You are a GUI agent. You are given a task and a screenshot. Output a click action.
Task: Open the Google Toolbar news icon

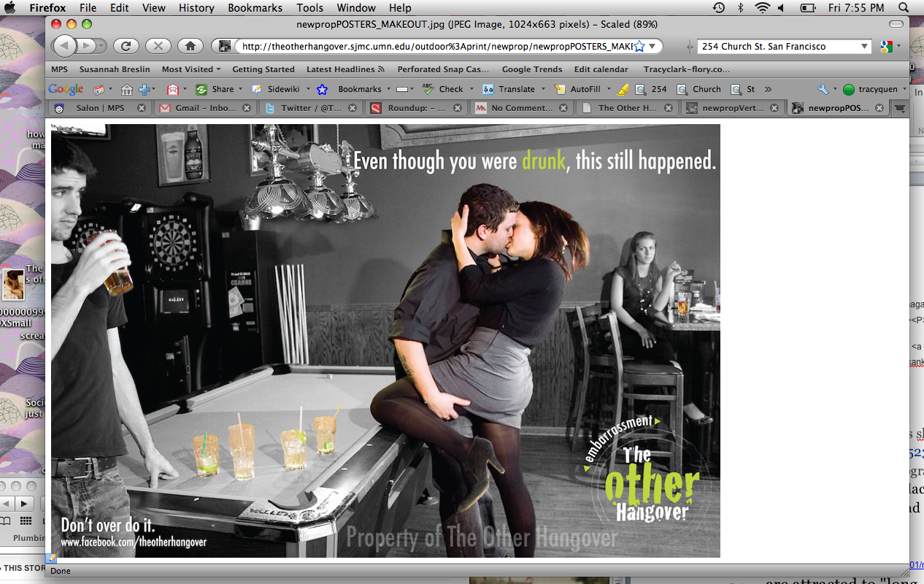(x=98, y=89)
